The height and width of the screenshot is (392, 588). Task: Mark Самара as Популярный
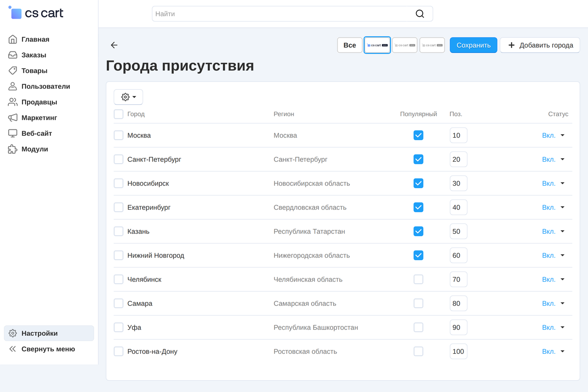pyautogui.click(x=418, y=303)
